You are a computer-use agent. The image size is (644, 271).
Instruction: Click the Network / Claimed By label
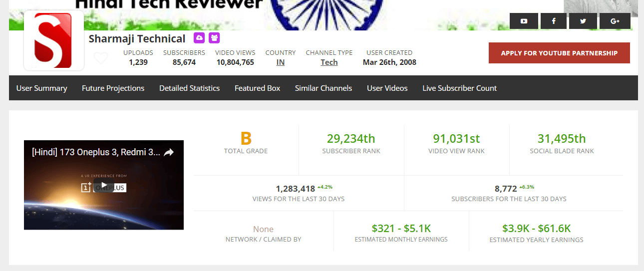263,240
